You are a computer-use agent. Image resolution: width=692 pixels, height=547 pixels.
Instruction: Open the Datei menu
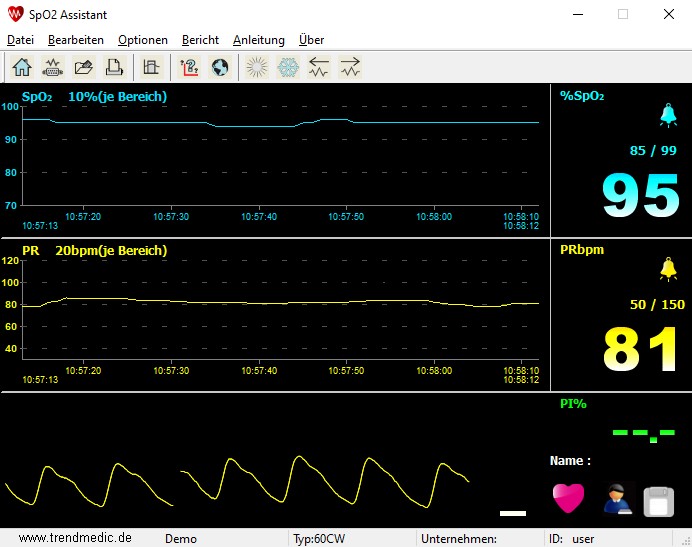(x=20, y=40)
